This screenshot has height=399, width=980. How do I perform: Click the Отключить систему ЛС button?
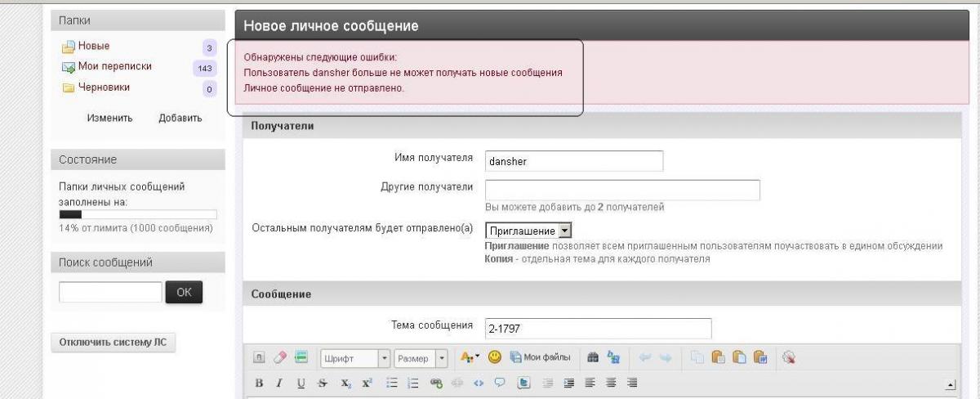pos(114,343)
